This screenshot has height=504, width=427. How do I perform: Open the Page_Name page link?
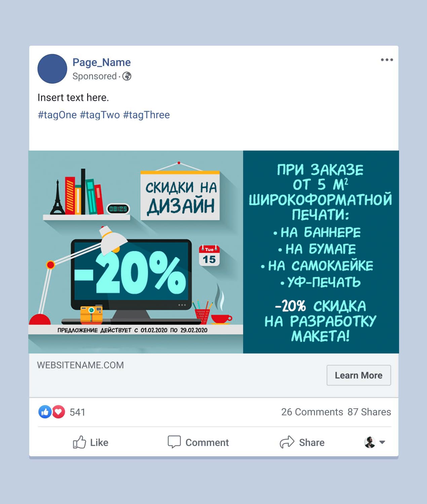pyautogui.click(x=102, y=62)
